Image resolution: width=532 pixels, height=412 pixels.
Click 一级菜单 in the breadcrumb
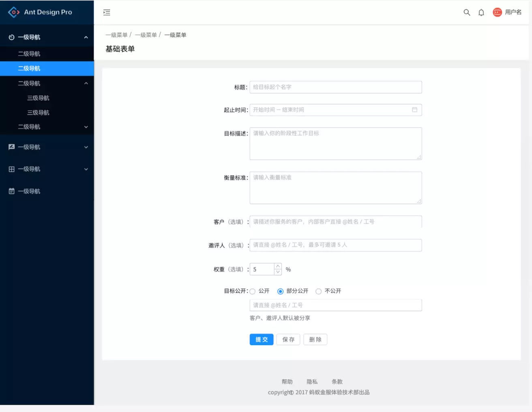(x=117, y=35)
